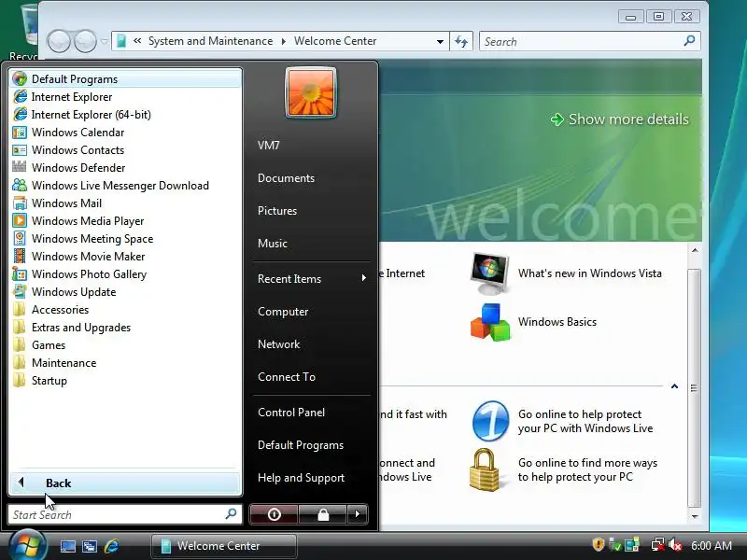The height and width of the screenshot is (560, 747).
Task: Open Help and Support
Action: pos(301,478)
